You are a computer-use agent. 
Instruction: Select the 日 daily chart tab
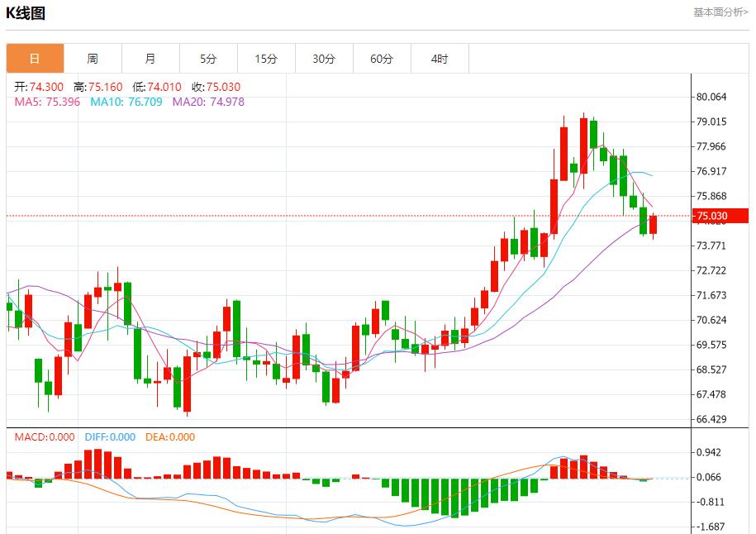click(35, 59)
